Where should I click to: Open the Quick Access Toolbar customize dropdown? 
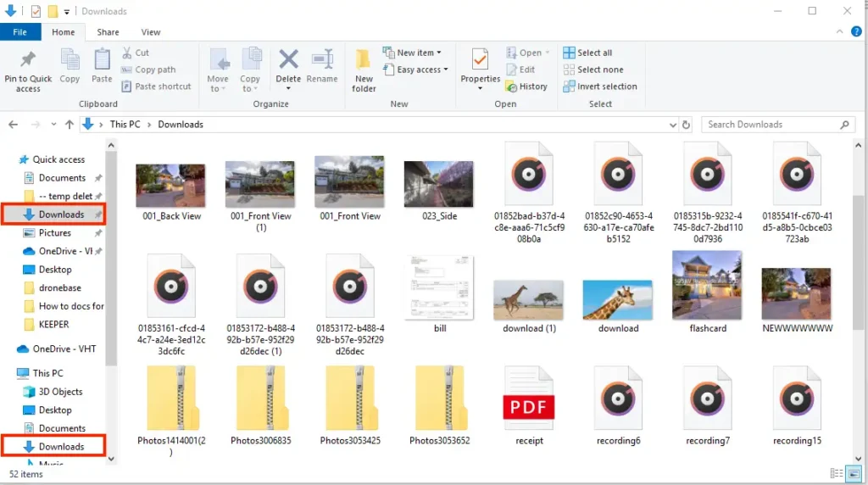point(66,12)
